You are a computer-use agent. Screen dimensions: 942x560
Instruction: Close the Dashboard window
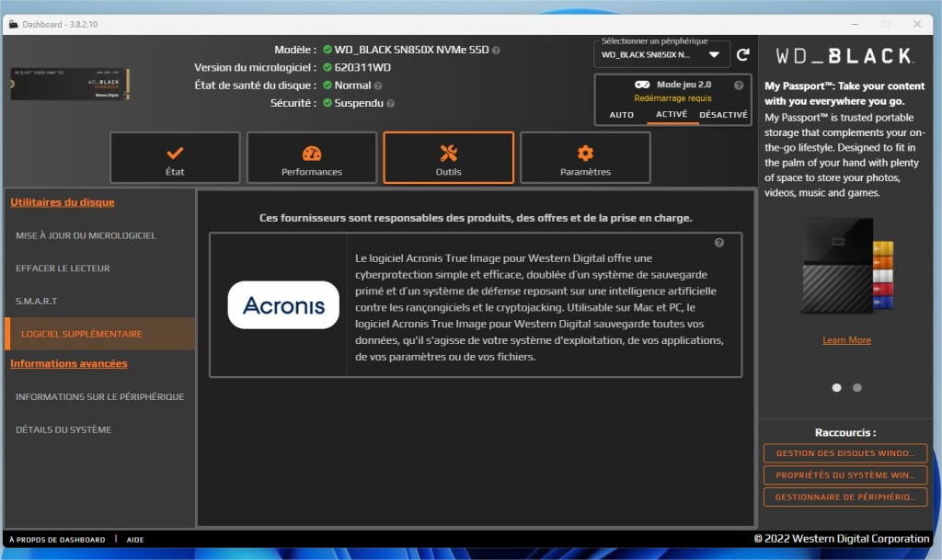coord(917,24)
